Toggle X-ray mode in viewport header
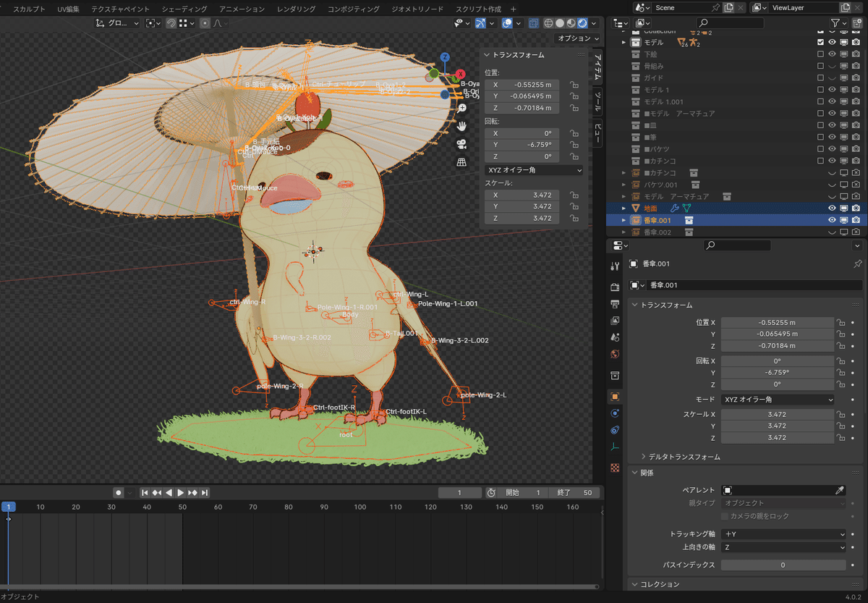868x603 pixels. point(533,23)
